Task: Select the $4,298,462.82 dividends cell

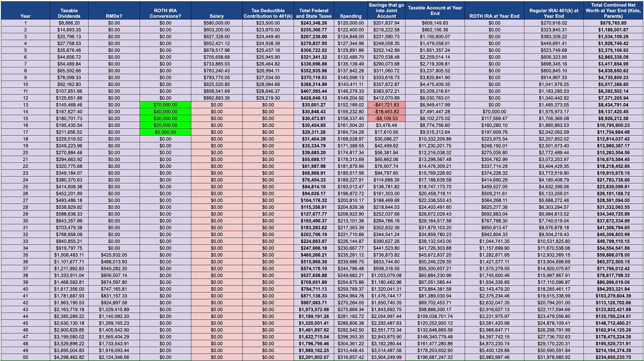Action: click(69, 357)
